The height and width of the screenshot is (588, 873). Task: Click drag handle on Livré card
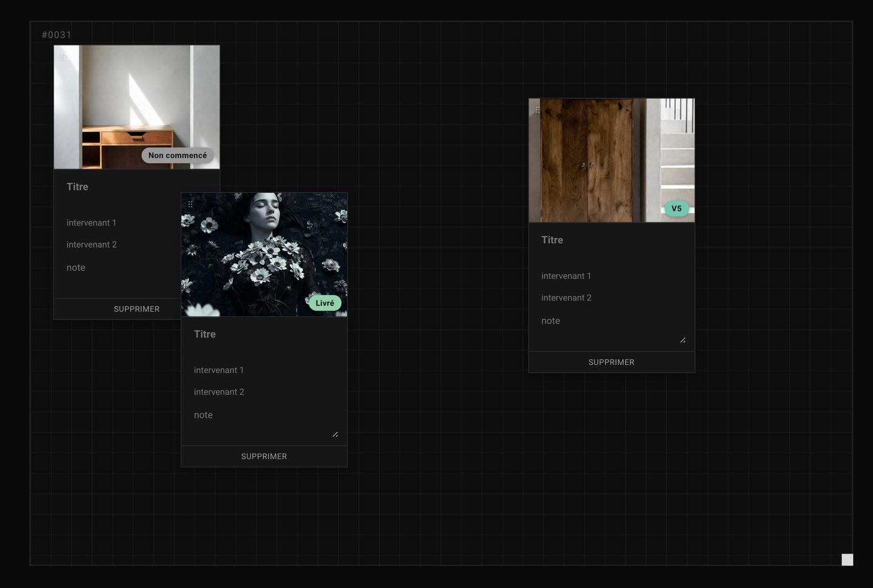190,204
